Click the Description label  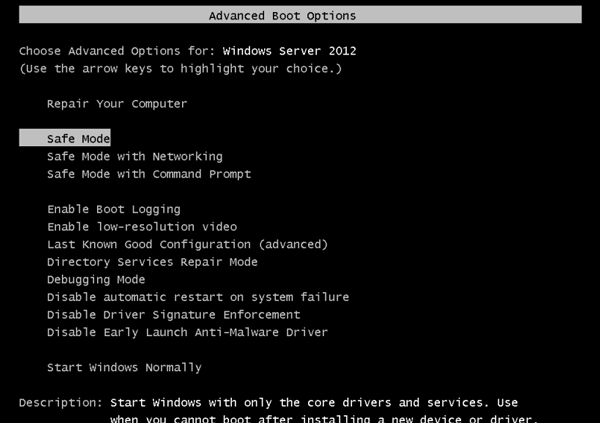pyautogui.click(x=61, y=403)
